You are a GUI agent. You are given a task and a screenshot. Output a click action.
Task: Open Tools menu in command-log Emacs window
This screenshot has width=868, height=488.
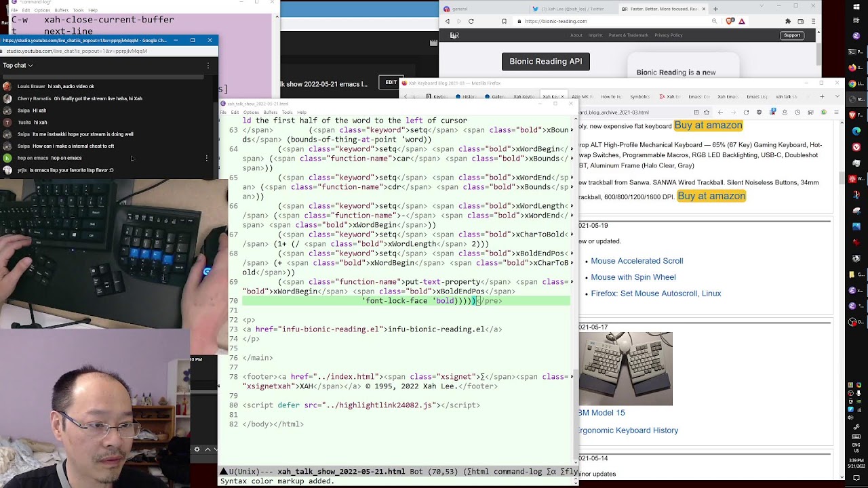[78, 10]
